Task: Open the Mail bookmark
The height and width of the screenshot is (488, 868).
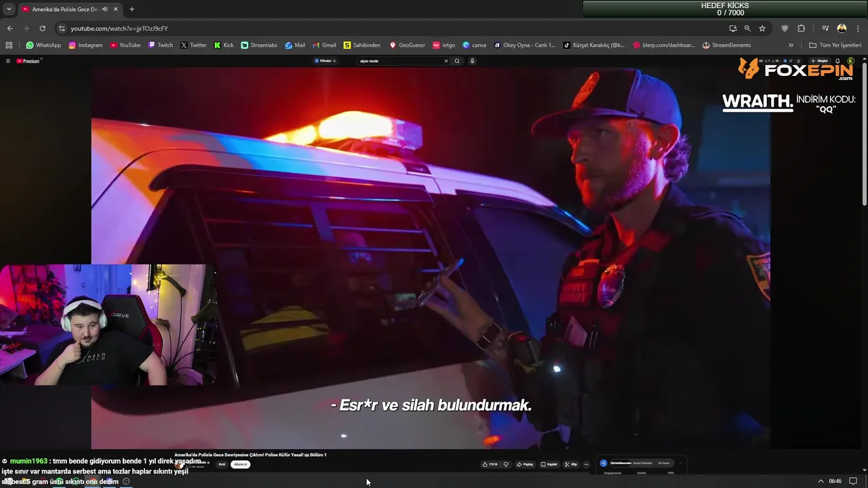Action: [x=295, y=45]
